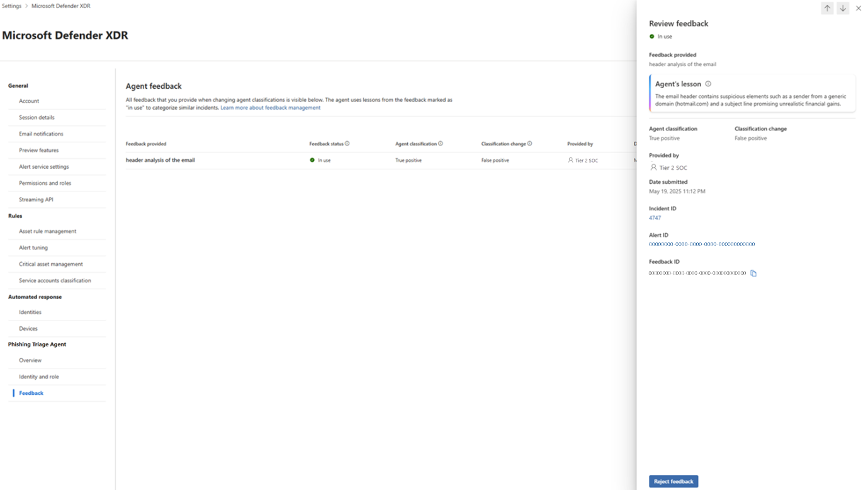Open Alert service settings
The image size is (868, 490).
point(44,166)
